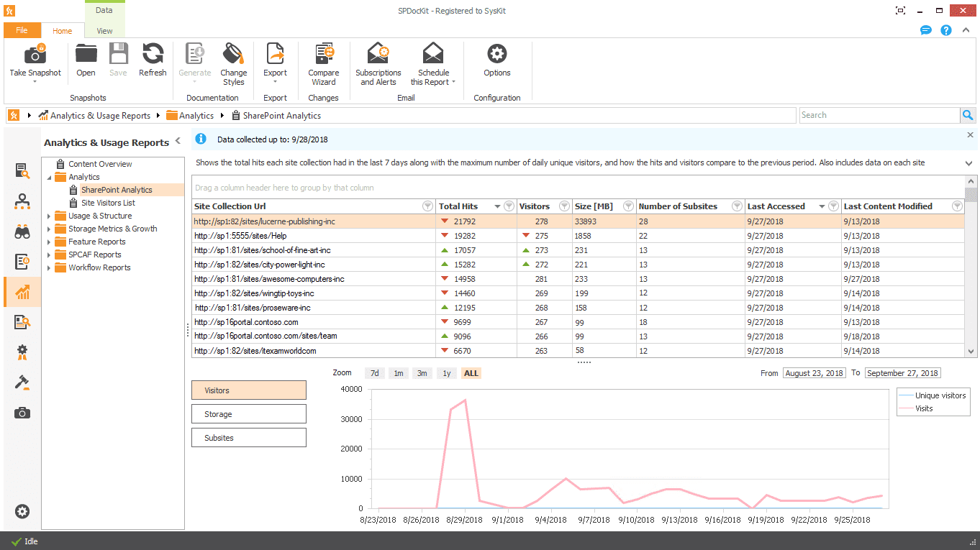Switch to the Storage chart view
The height and width of the screenshot is (550, 980).
point(248,413)
